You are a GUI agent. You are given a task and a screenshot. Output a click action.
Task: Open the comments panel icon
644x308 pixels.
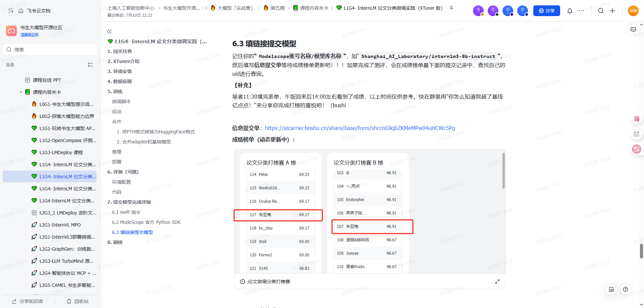pos(633,29)
